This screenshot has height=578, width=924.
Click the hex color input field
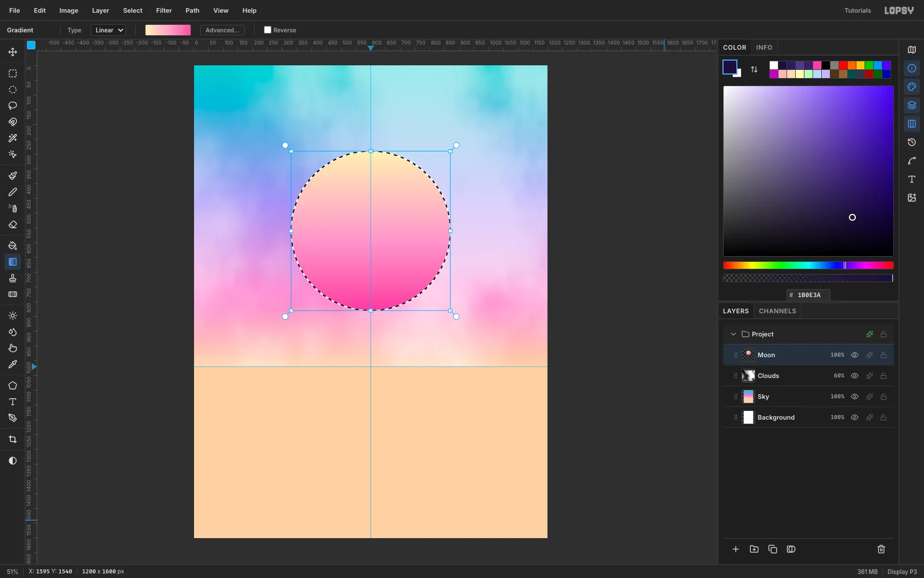808,295
